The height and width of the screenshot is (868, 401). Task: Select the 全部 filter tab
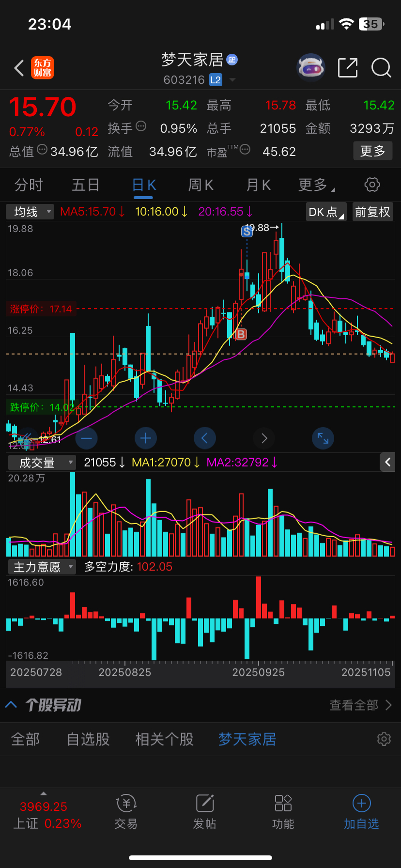26,739
